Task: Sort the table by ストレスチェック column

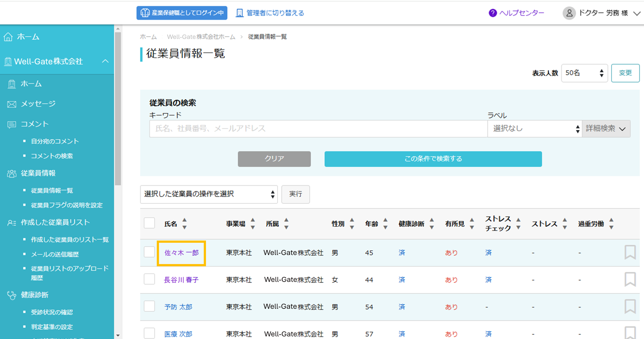Action: click(x=518, y=224)
